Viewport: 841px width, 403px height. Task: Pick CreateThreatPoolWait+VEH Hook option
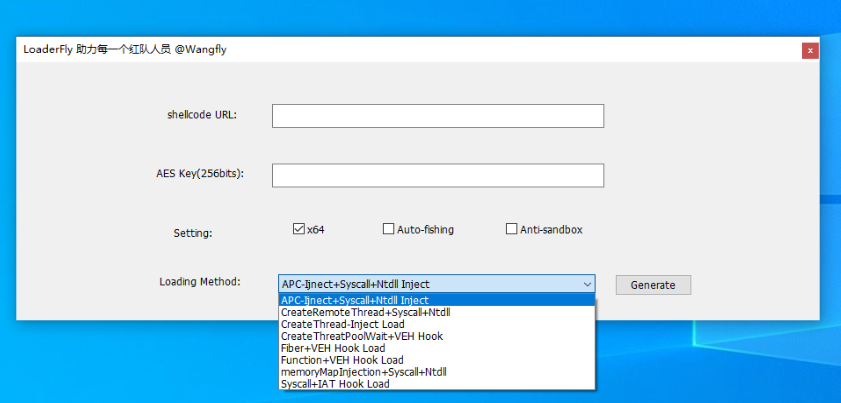437,336
